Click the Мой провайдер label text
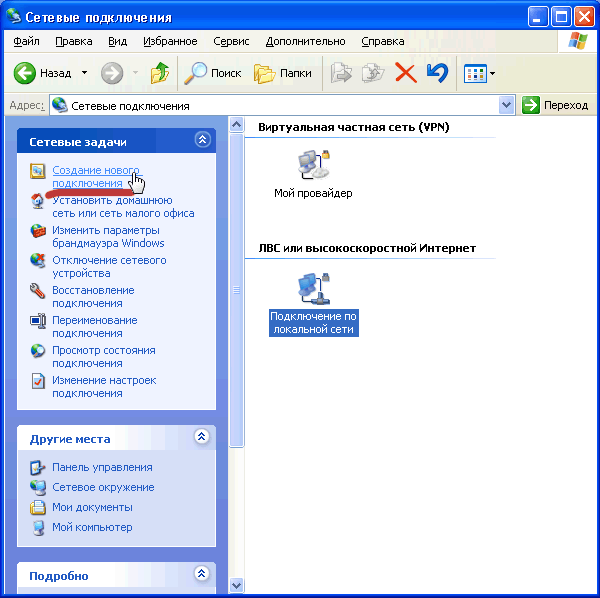The width and height of the screenshot is (600, 598). tap(313, 193)
